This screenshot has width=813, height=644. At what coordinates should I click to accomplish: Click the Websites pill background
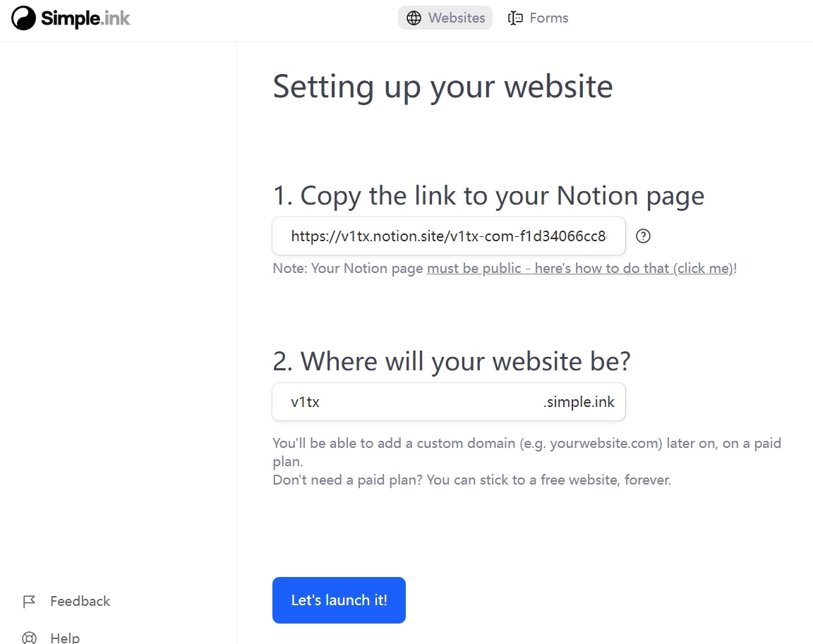click(445, 18)
